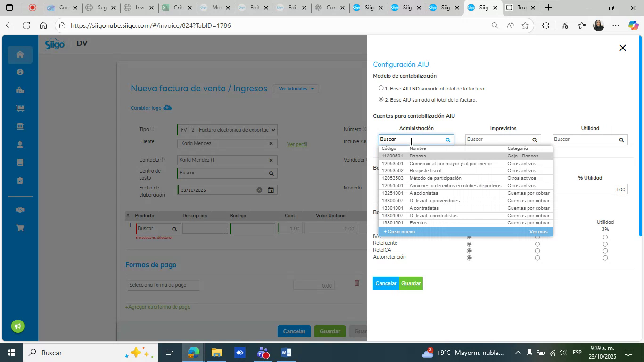Click Agregar otra forma de pago

click(157, 307)
